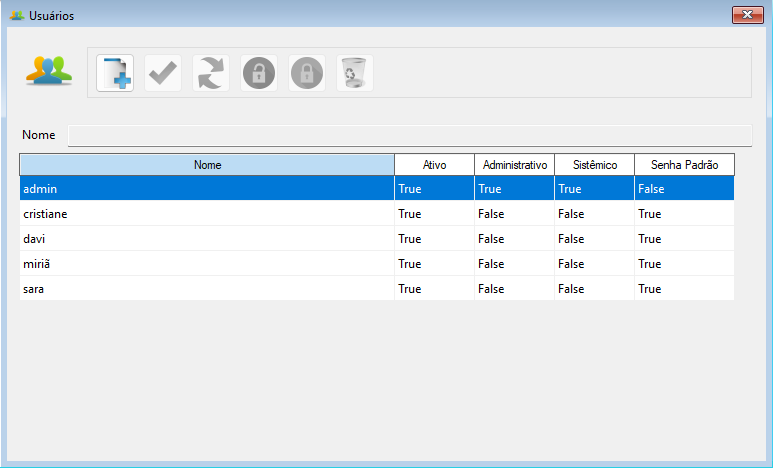The image size is (773, 468).
Task: Focus the Nome search input field
Action: point(408,135)
